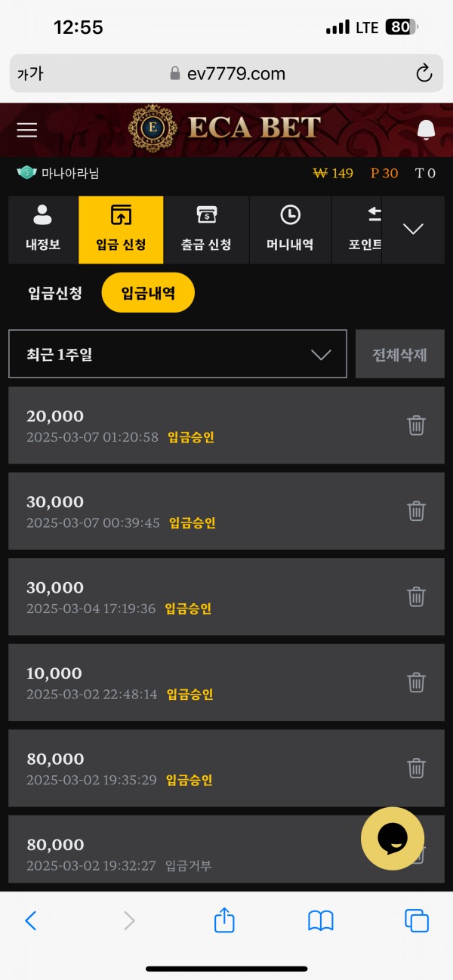Open the hamburger navigation menu
The image size is (453, 980).
[x=26, y=130]
